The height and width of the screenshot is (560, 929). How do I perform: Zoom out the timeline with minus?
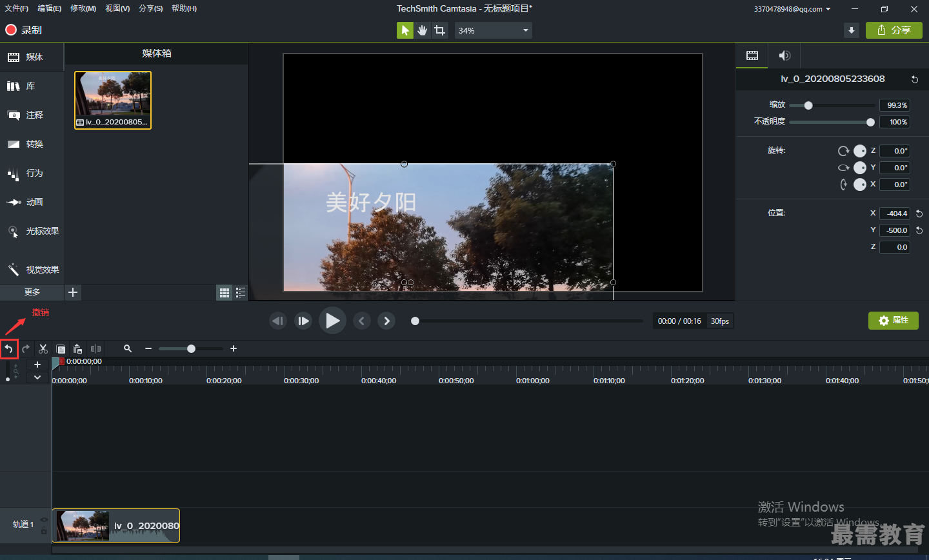tap(148, 348)
